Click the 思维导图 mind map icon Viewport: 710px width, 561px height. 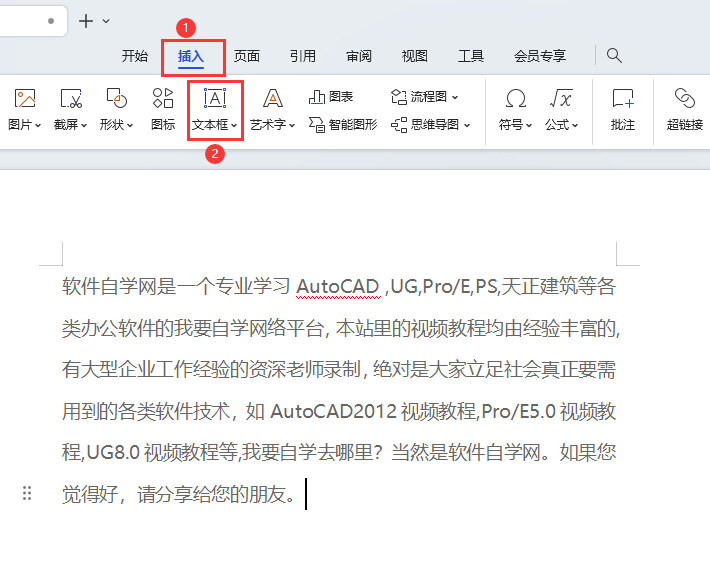pyautogui.click(x=399, y=125)
